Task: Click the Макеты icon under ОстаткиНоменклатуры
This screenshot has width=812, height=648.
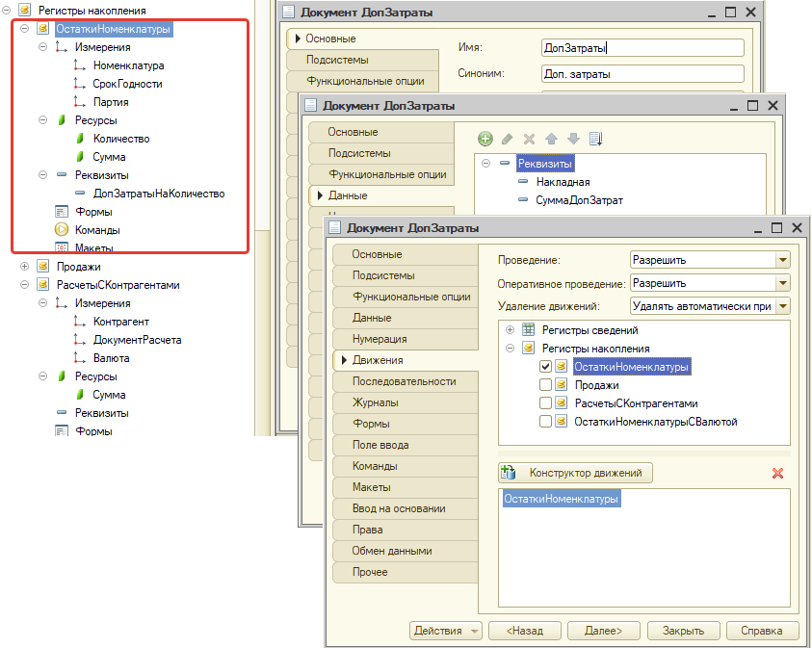Action: click(62, 247)
